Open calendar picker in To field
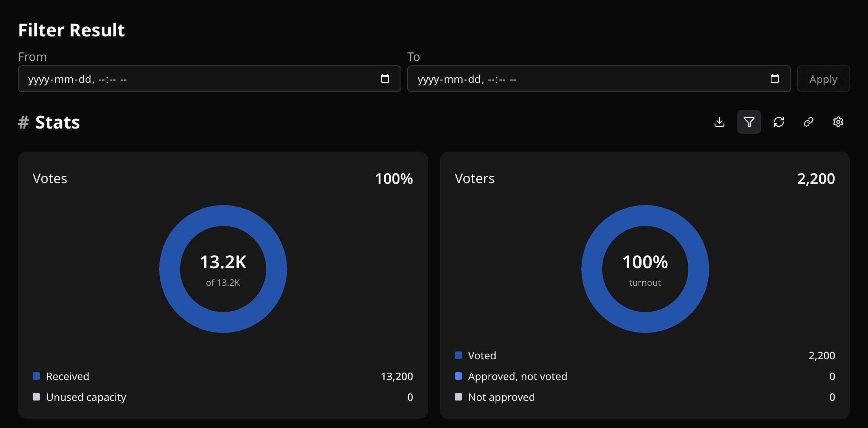Image resolution: width=868 pixels, height=428 pixels. point(775,79)
